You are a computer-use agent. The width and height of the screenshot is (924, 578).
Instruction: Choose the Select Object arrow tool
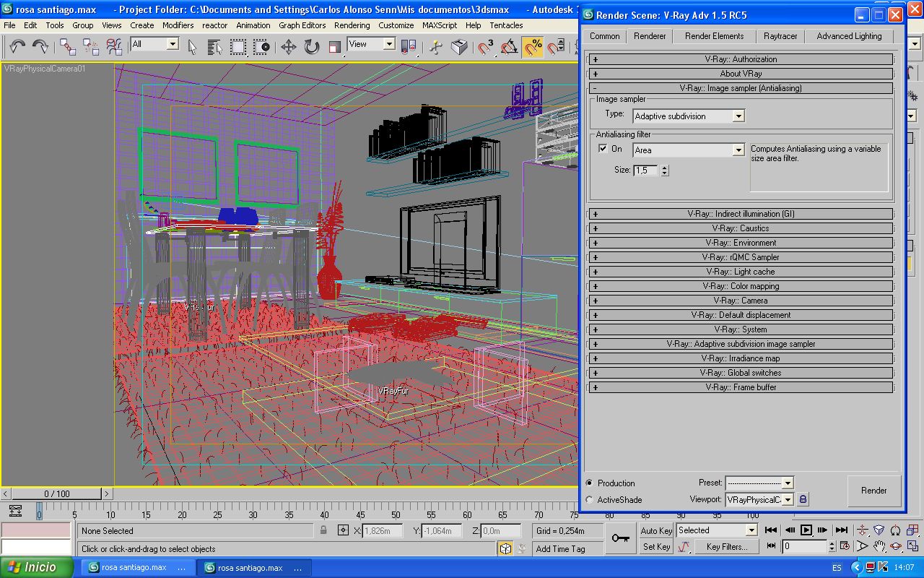coord(192,47)
